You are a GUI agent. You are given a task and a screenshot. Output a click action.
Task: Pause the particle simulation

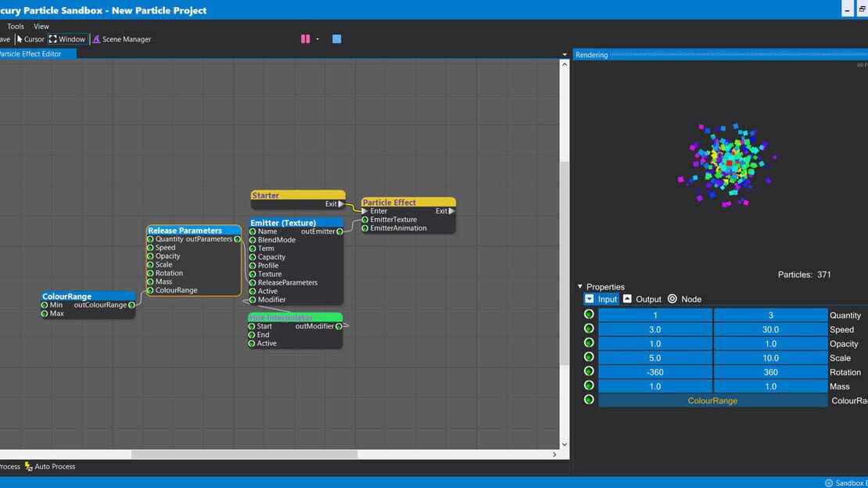tap(305, 39)
